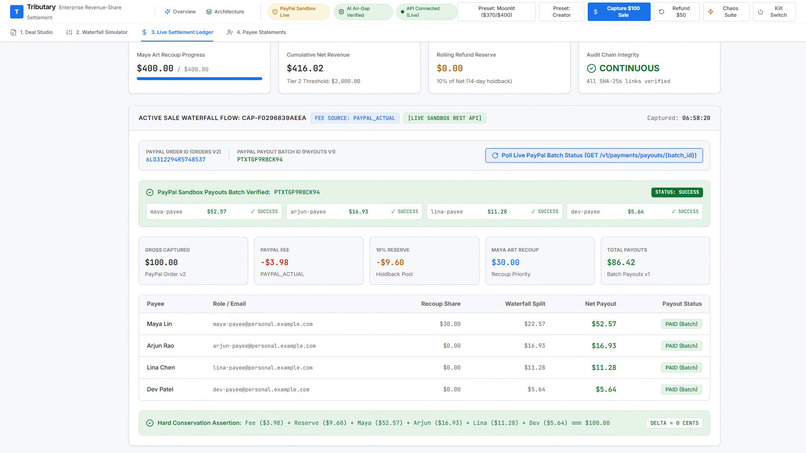Click the Overview sparkle icon
The width and height of the screenshot is (806, 453).
coord(167,11)
